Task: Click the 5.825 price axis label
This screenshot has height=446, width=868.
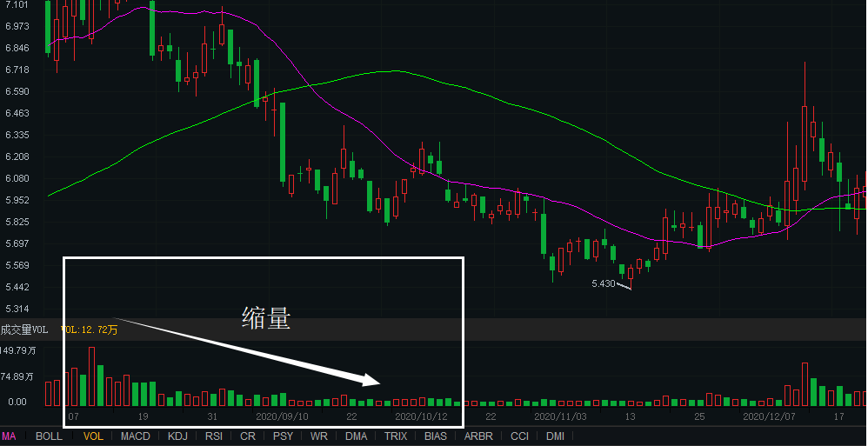Action: pyautogui.click(x=17, y=222)
